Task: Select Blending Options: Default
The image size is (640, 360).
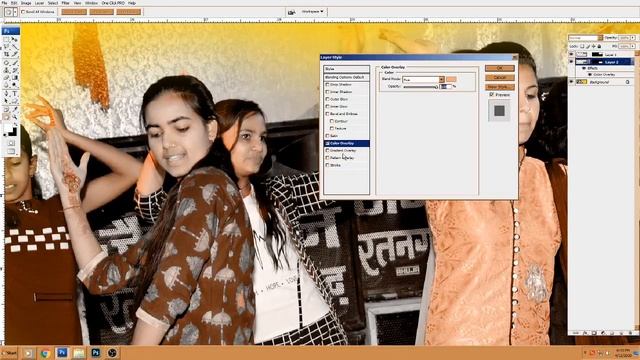Action: (x=346, y=77)
